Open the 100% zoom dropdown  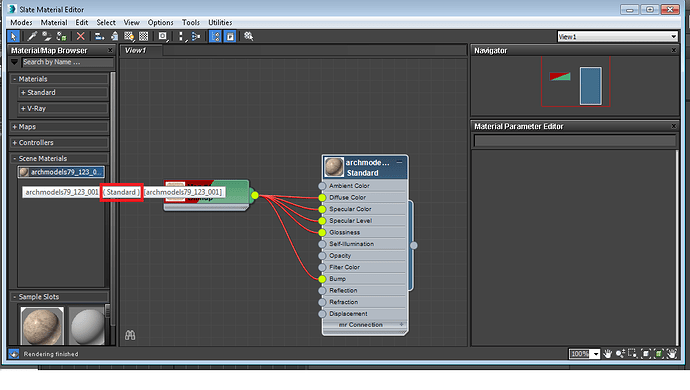click(596, 354)
